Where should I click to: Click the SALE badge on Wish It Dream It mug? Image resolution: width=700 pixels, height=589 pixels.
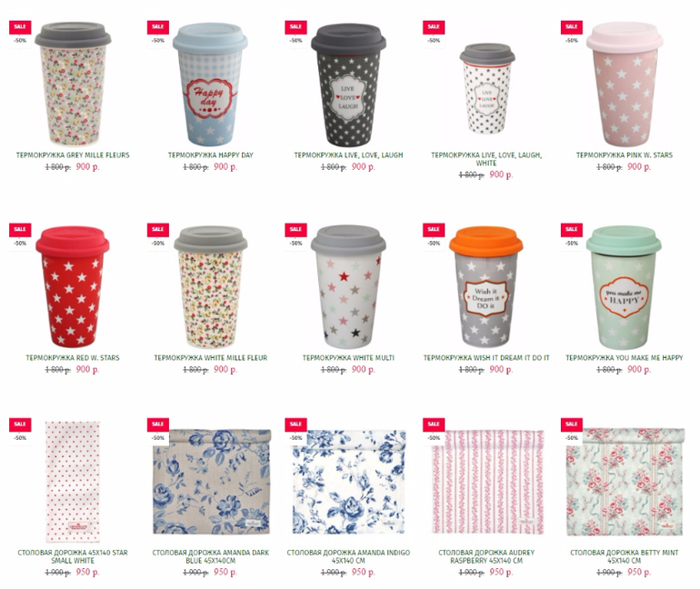click(434, 229)
